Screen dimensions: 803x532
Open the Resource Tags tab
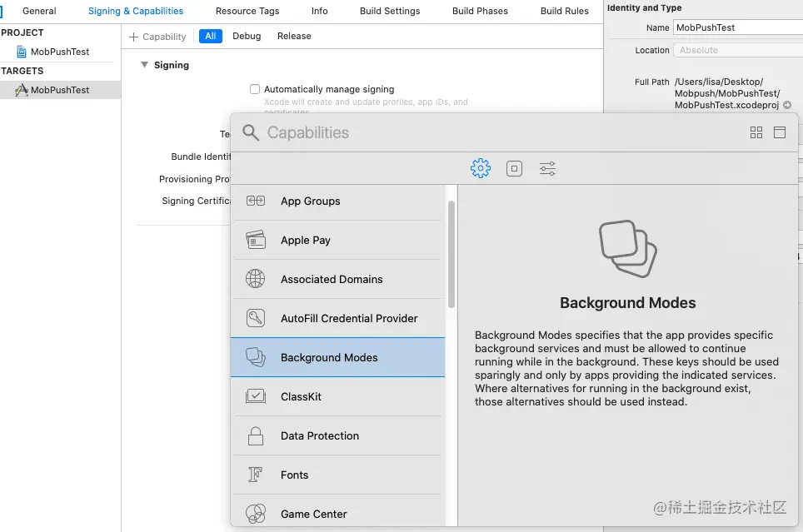click(x=247, y=11)
